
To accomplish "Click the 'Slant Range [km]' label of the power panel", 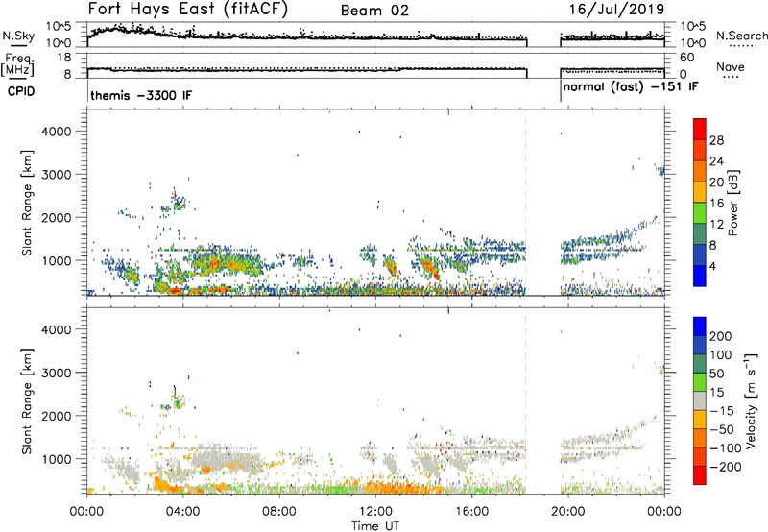I will tap(27, 203).
